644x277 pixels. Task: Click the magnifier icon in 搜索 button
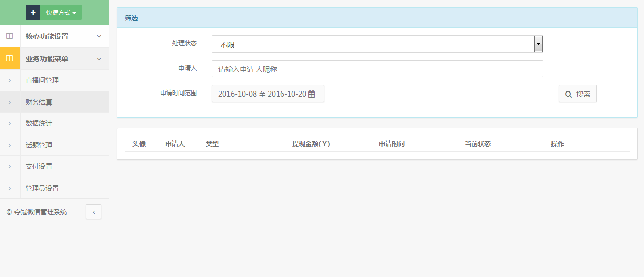tap(569, 94)
